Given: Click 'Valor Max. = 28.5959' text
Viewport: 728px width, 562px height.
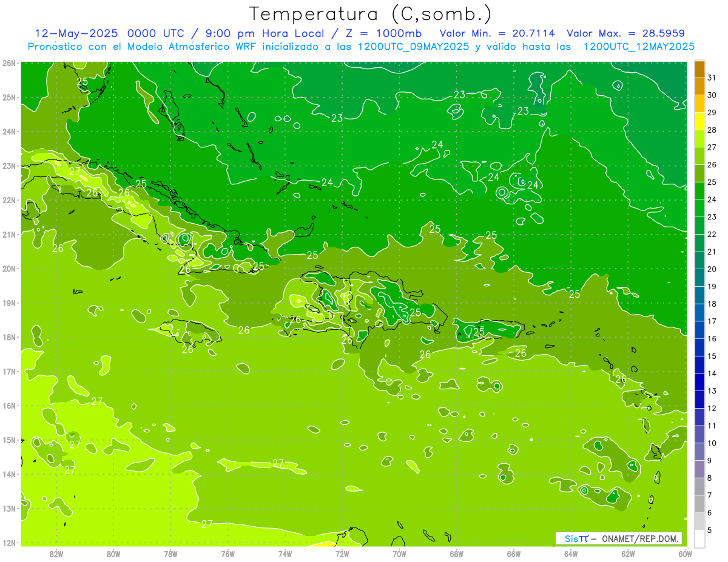Looking at the screenshot, I should pyautogui.click(x=625, y=33).
